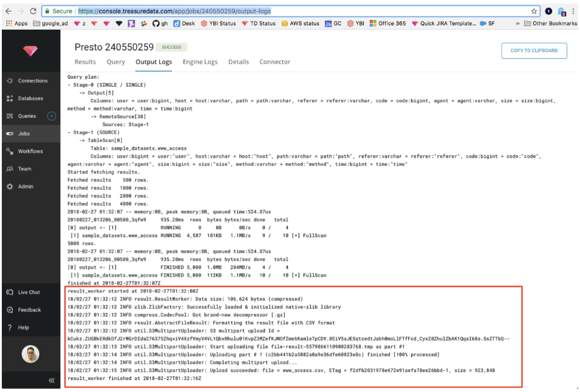The width and height of the screenshot is (580, 392).
Task: Open the Engine Logs tab
Action: click(200, 62)
